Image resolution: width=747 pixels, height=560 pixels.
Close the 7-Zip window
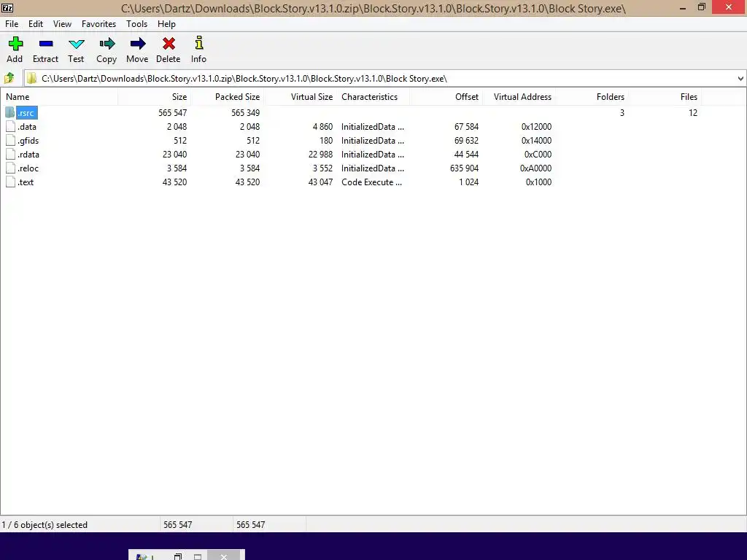(729, 7)
